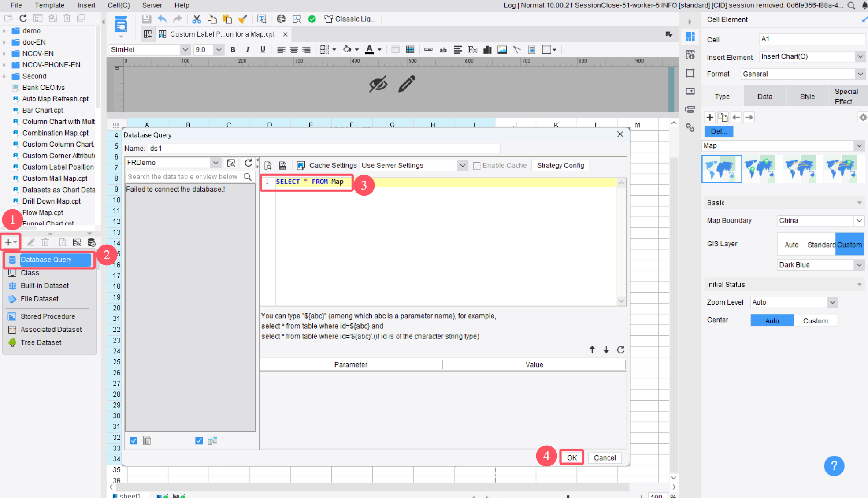
Task: Open the SimHei font dropdown
Action: coord(185,50)
